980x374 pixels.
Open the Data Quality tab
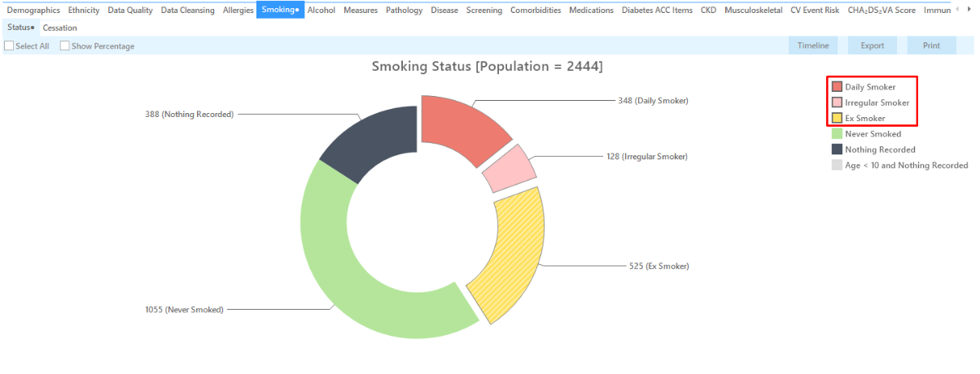[x=130, y=11]
